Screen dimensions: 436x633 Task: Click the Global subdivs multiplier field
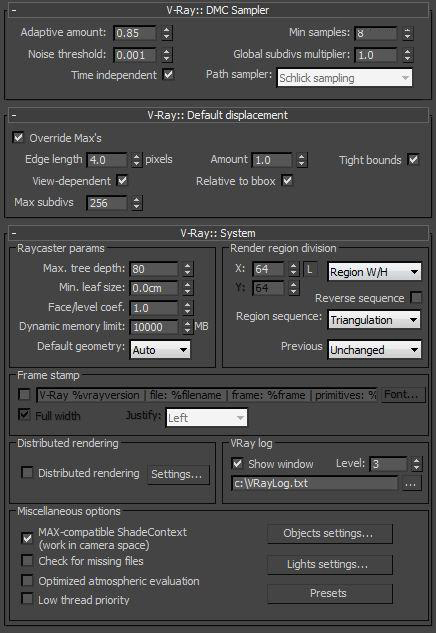pos(375,55)
